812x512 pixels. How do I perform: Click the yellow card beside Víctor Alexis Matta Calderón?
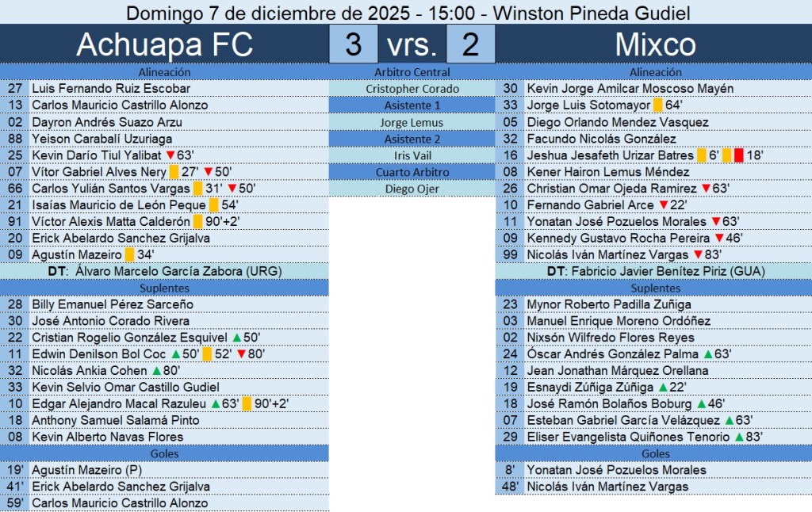click(x=197, y=222)
